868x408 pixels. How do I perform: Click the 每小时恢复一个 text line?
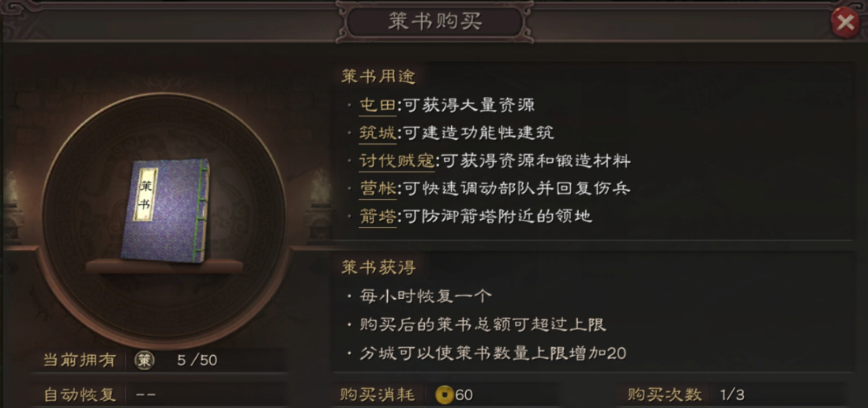click(x=426, y=296)
